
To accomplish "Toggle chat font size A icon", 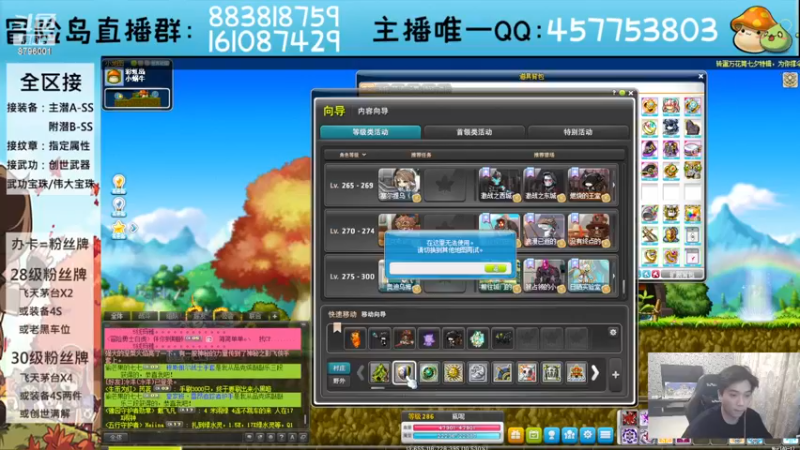I will click(292, 437).
